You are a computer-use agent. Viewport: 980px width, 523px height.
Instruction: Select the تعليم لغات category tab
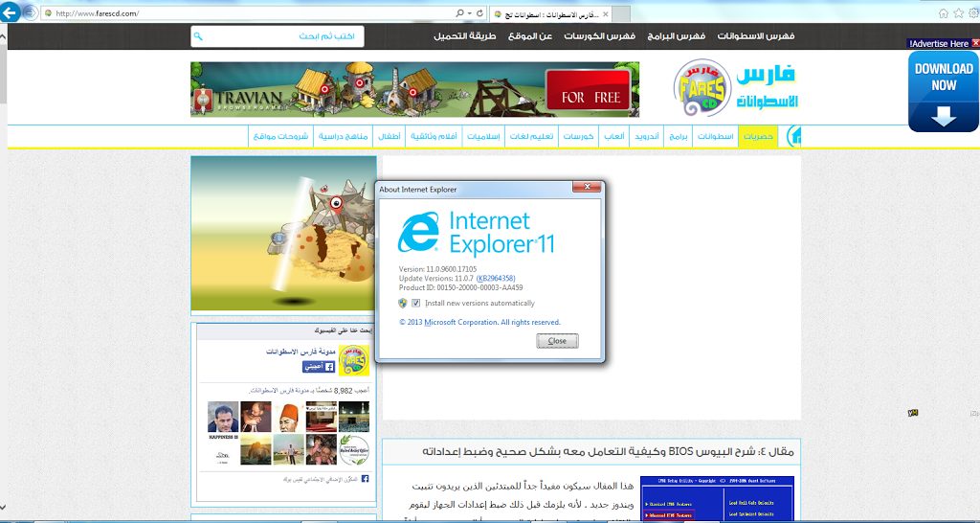(531, 136)
